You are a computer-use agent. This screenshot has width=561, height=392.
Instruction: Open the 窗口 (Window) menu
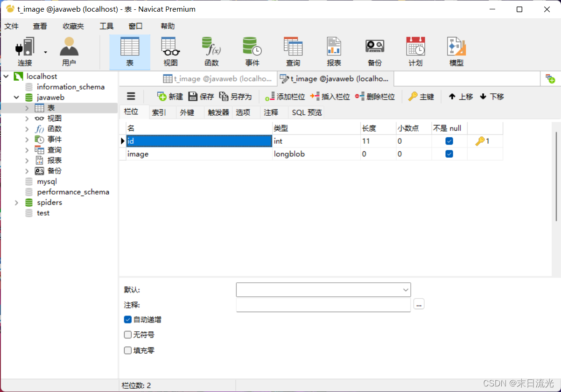pyautogui.click(x=135, y=27)
